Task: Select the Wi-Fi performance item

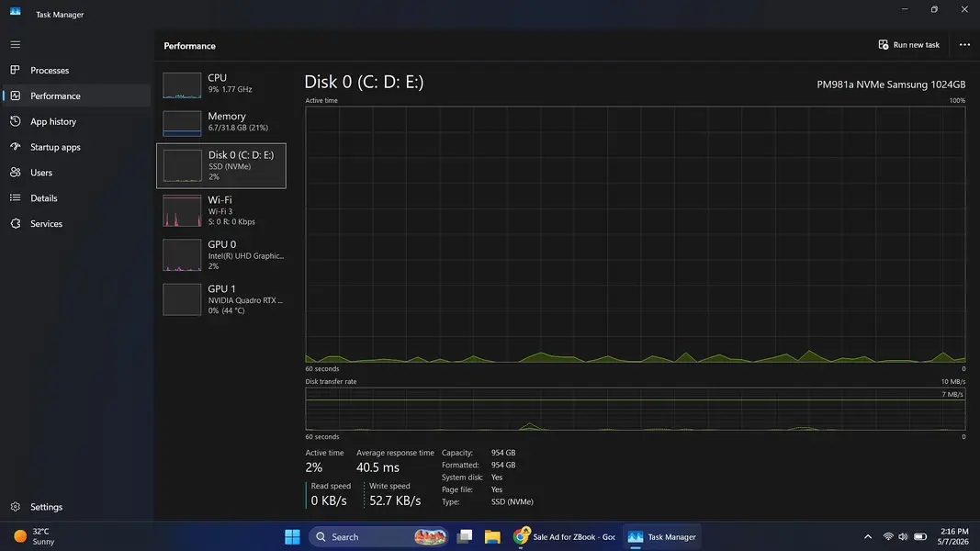Action: [221, 210]
